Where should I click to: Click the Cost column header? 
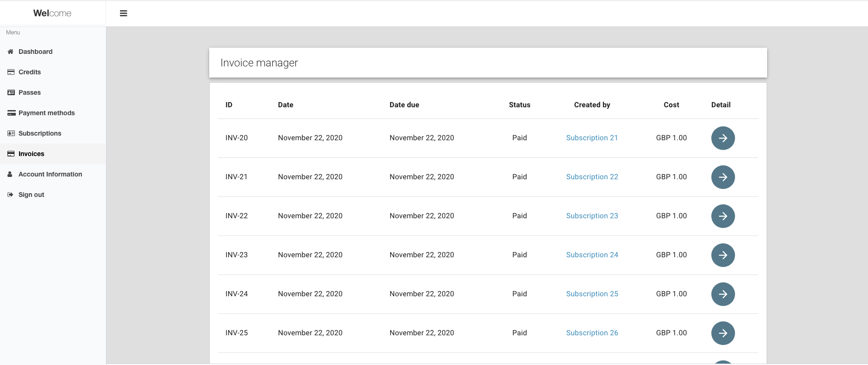(x=671, y=105)
